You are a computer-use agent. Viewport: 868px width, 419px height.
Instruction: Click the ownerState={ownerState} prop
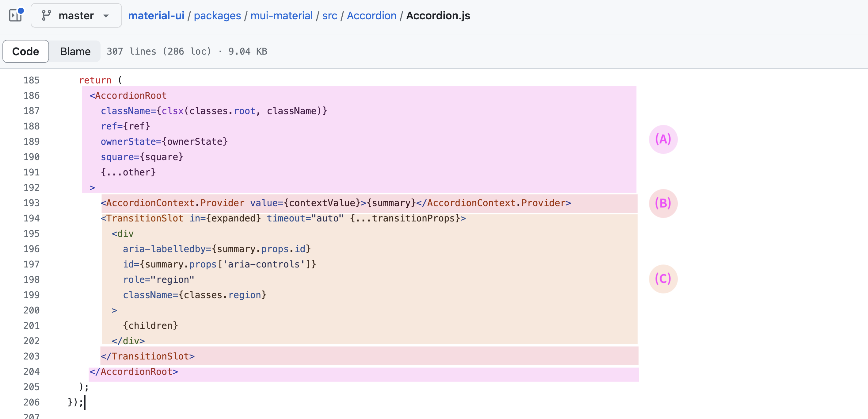pyautogui.click(x=164, y=142)
